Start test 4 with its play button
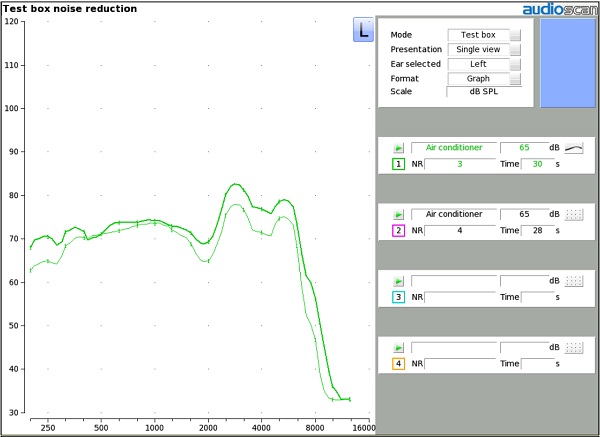The image size is (600, 437). [x=398, y=347]
